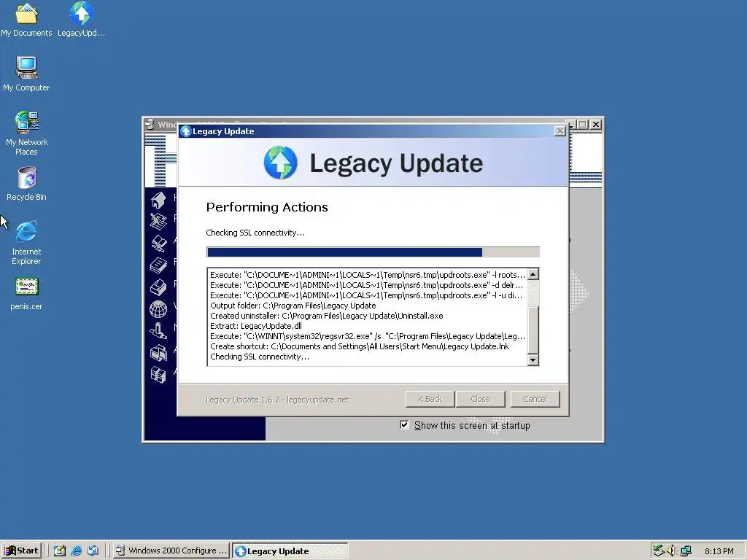Image resolution: width=747 pixels, height=560 pixels.
Task: Maximize the Configure Your Server window
Action: click(583, 124)
